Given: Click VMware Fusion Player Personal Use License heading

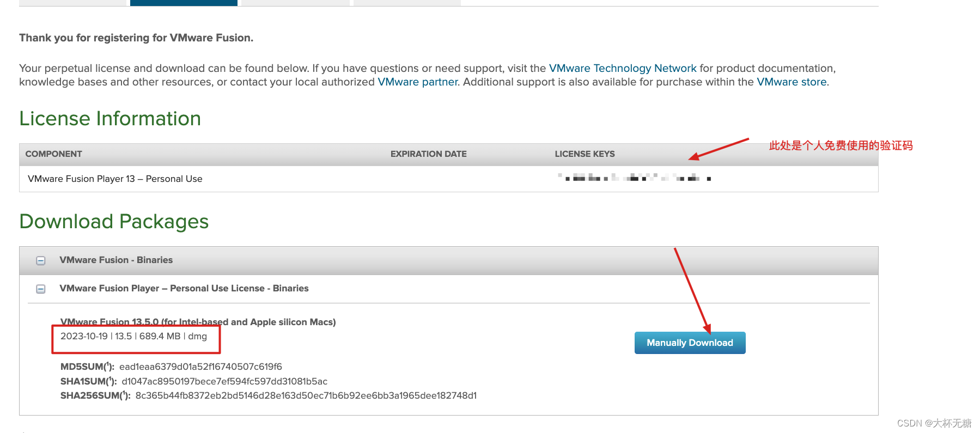Looking at the screenshot, I should [184, 288].
